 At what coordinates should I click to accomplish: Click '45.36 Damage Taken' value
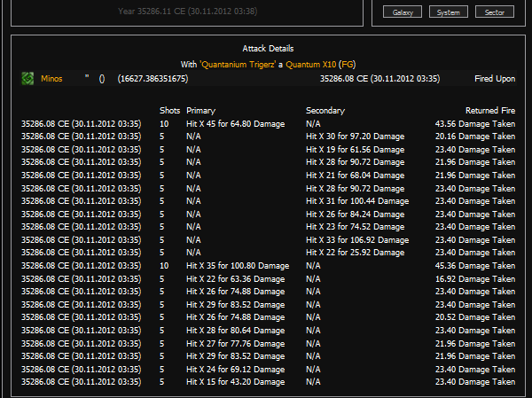point(475,266)
